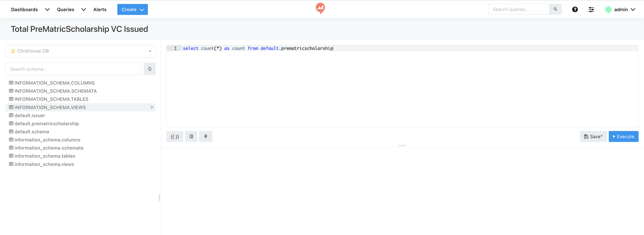This screenshot has width=644, height=235.
Task: Insert INFORMATION_SCHEMA.VIEWS using double arrow icon
Action: 152,107
